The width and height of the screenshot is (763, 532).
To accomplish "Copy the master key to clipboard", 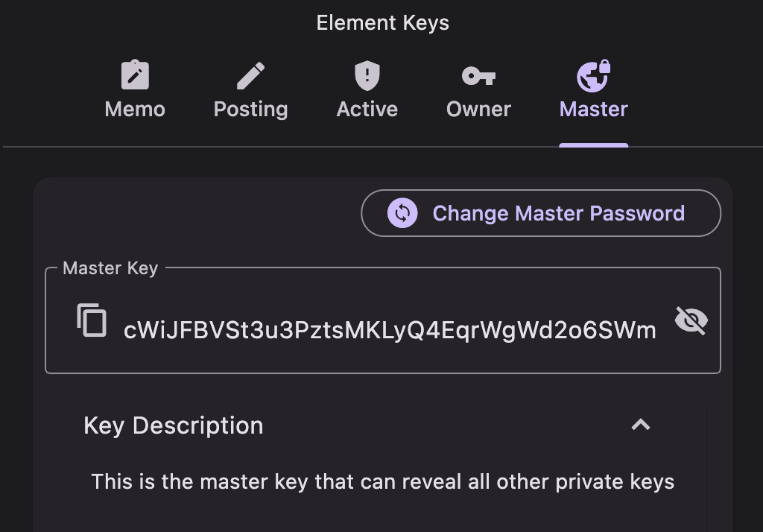I will point(92,320).
